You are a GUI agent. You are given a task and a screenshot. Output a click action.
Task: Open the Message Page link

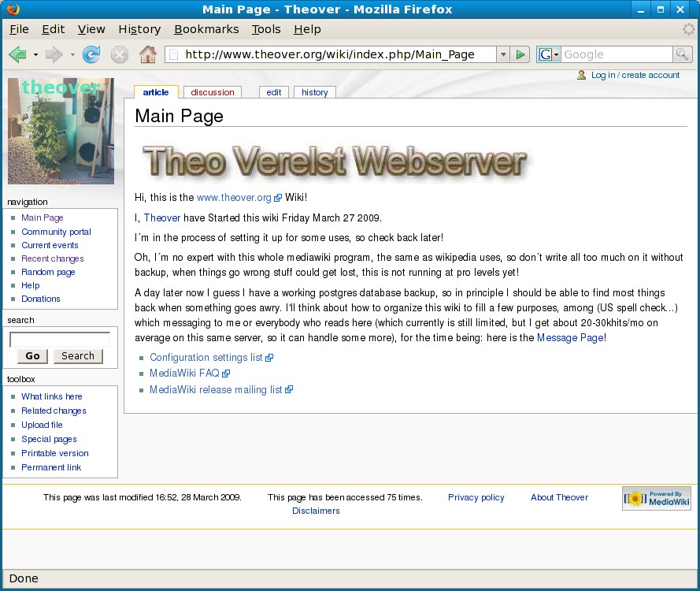[570, 338]
